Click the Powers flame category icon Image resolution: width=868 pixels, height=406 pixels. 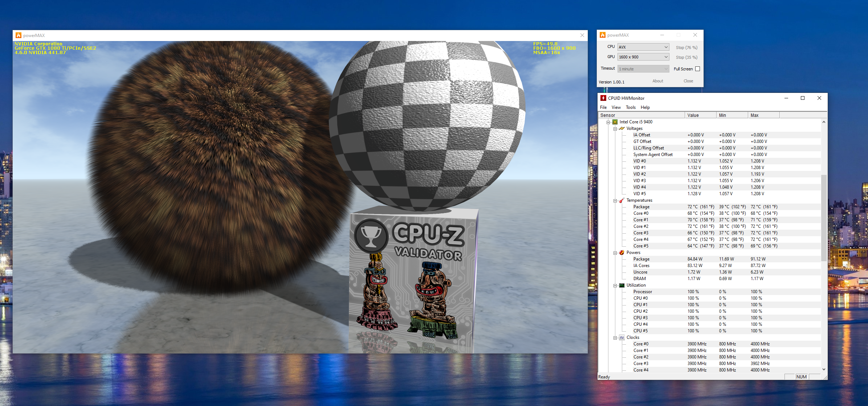[622, 253]
